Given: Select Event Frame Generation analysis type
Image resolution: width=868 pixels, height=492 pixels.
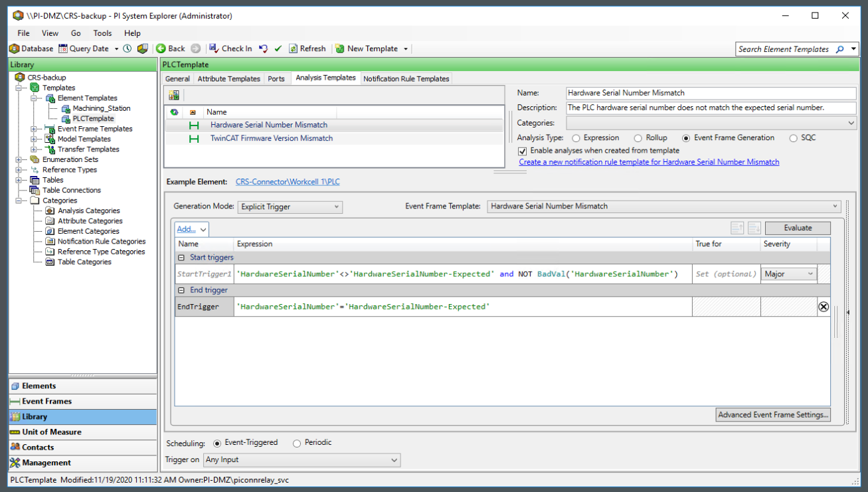Looking at the screenshot, I should click(686, 138).
